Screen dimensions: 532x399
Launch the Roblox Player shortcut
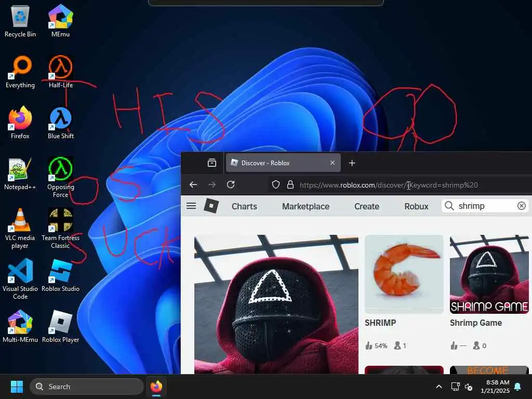coord(60,326)
